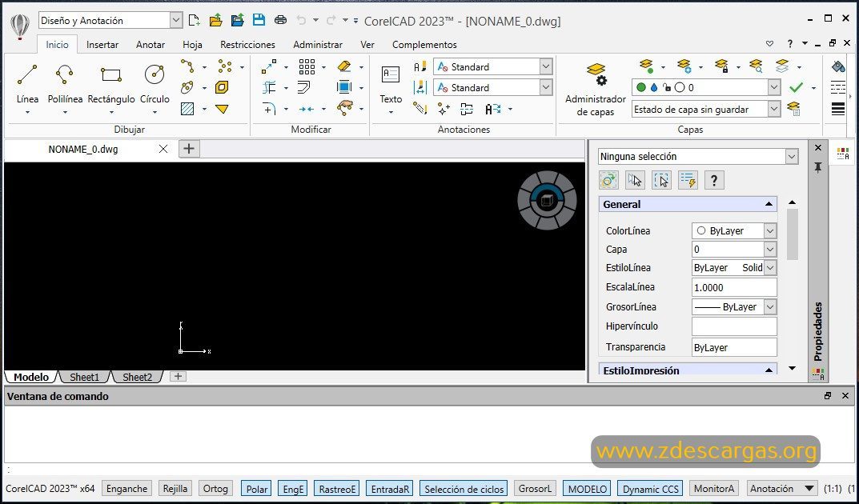The height and width of the screenshot is (504, 859).
Task: Toggle GrosorL line weight display
Action: tap(536, 489)
